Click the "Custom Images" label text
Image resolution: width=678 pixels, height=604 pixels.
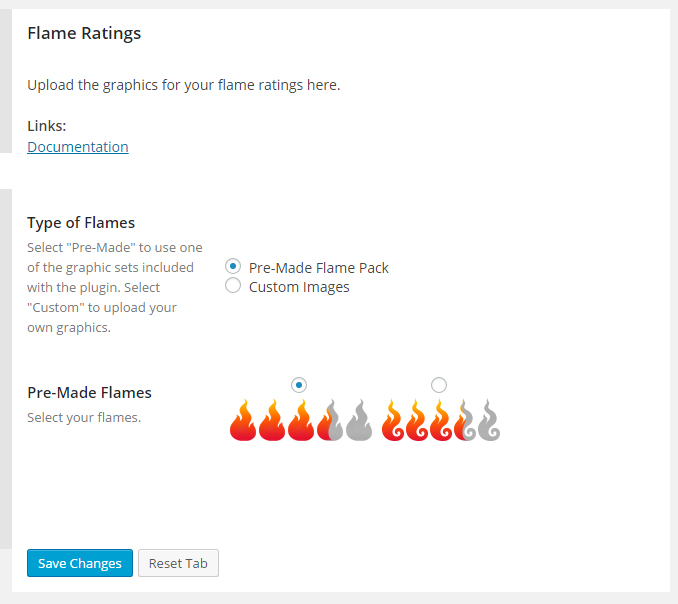[x=299, y=287]
